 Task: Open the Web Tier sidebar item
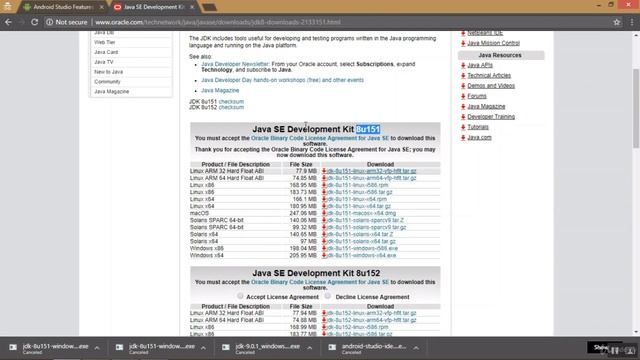104,42
